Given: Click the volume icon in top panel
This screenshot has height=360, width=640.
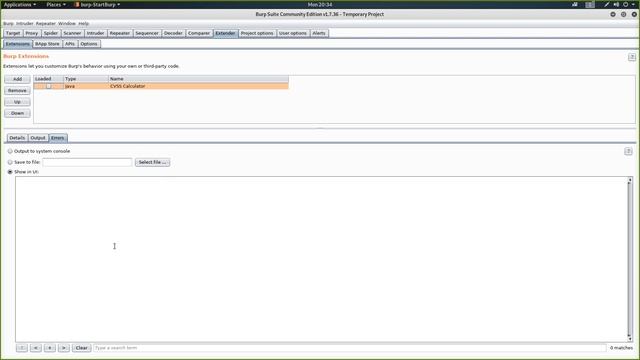Looking at the screenshot, I should point(616,4).
